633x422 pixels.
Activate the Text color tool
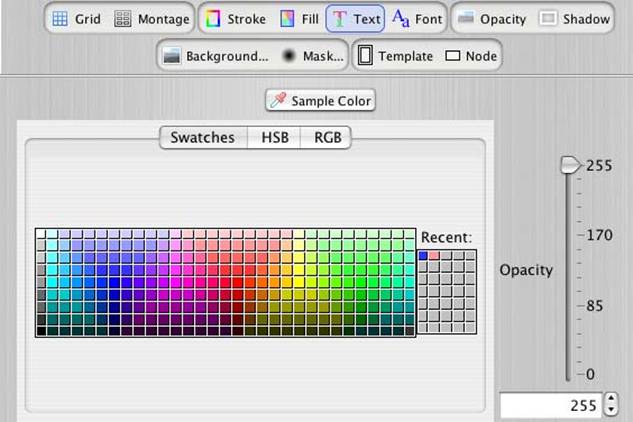point(355,19)
